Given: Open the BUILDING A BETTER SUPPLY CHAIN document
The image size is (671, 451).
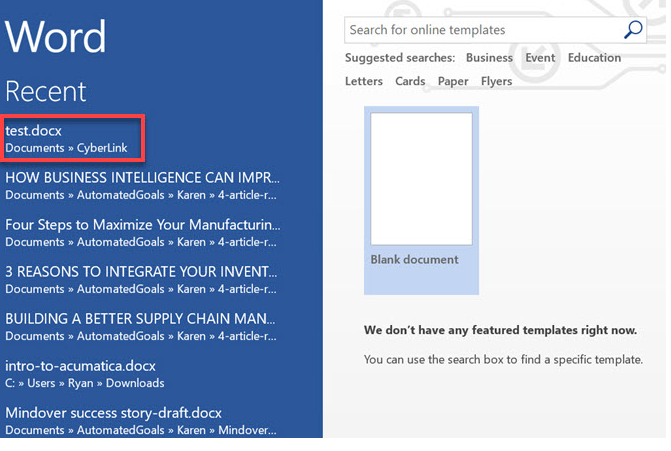Looking at the screenshot, I should tap(140, 318).
